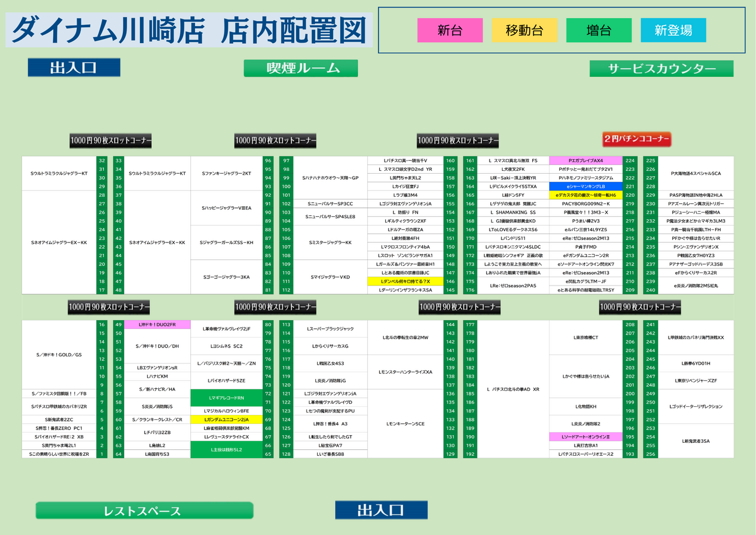Select the L東京リベンジャーズZF cell
The height and width of the screenshot is (535, 756).
point(696,381)
